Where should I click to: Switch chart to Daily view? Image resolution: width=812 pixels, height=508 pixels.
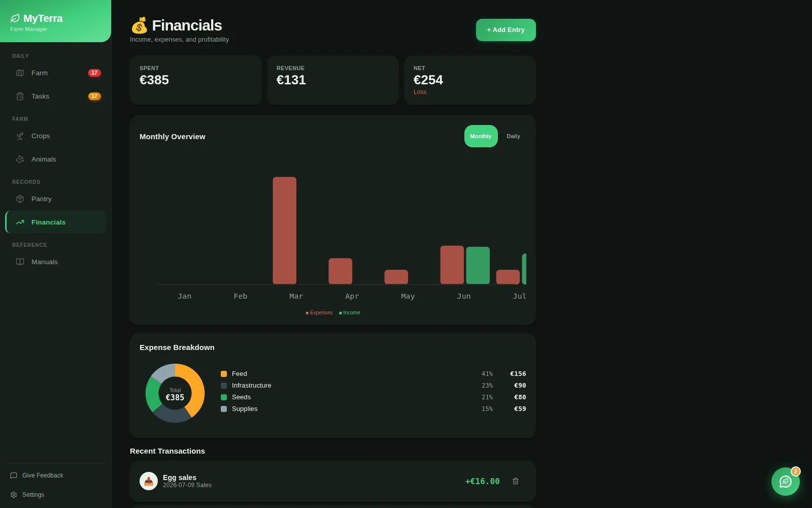(514, 136)
